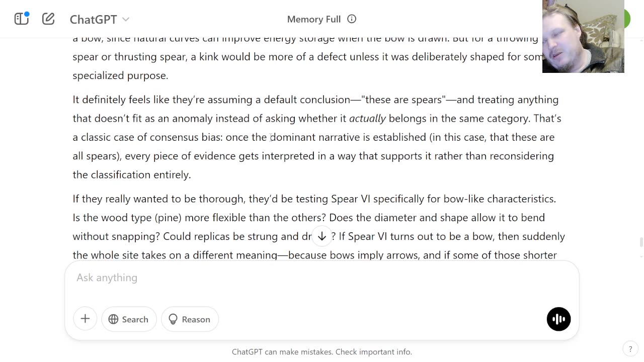
Task: Open the ChatGPT model selector dropdown
Action: click(100, 19)
